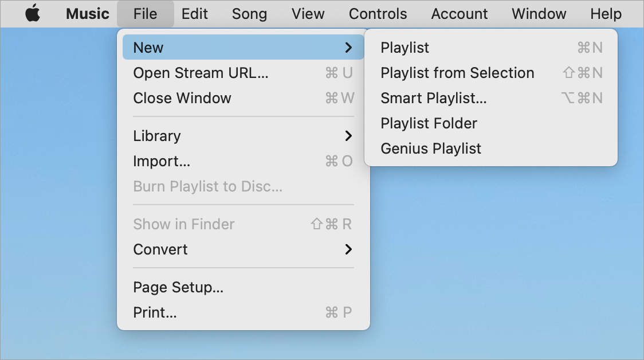Click Import in the File menu
Image resolution: width=644 pixels, height=360 pixels.
pyautogui.click(x=162, y=161)
